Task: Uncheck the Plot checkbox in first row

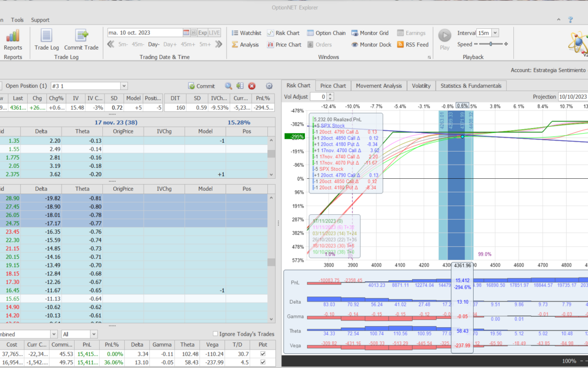Action: [264, 354]
